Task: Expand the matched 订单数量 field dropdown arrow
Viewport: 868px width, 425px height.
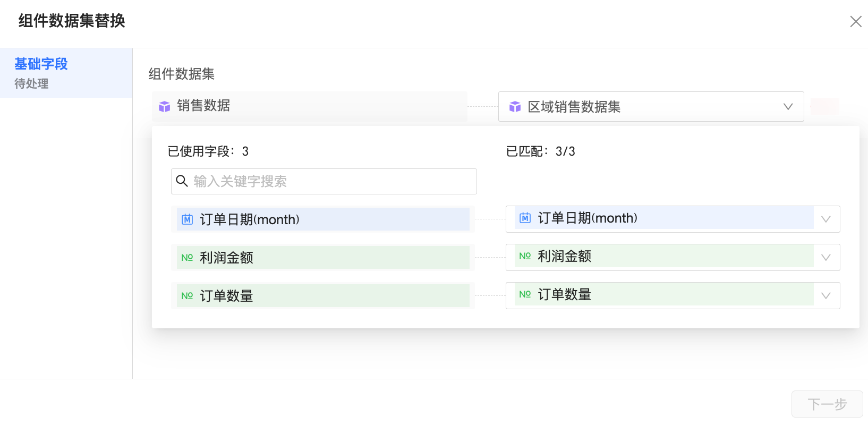Action: [x=826, y=296]
